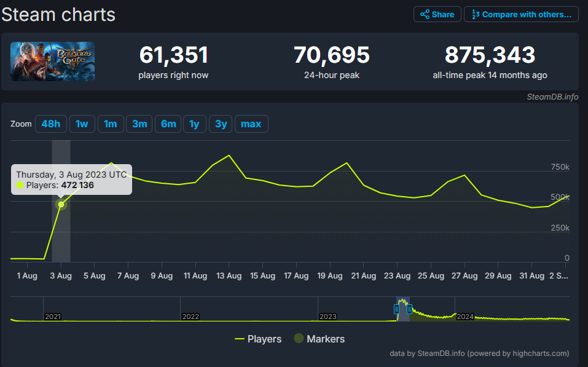Toggle the Players series in legend
Viewport: 588px width, 367px height.
tap(258, 339)
